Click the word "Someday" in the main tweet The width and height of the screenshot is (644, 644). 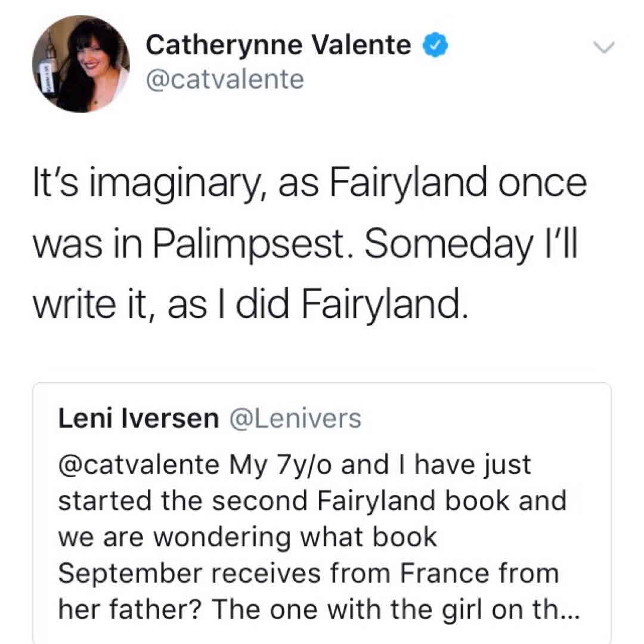pyautogui.click(x=451, y=245)
